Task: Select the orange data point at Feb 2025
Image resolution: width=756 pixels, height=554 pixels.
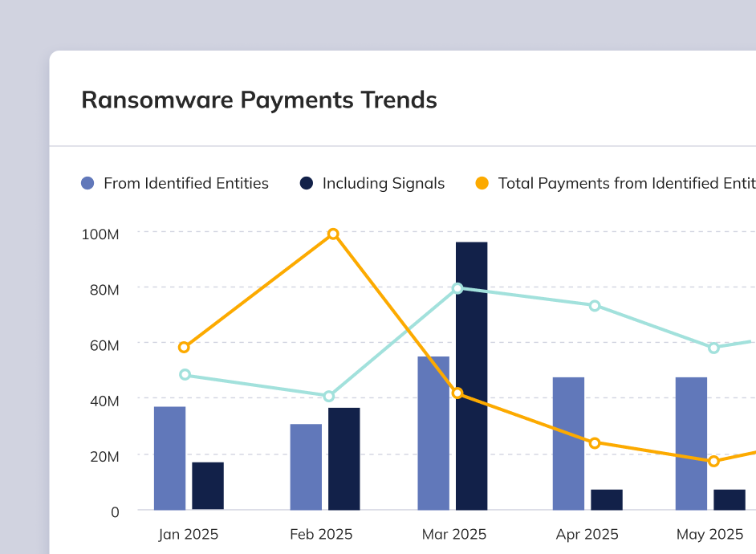Action: click(x=333, y=234)
